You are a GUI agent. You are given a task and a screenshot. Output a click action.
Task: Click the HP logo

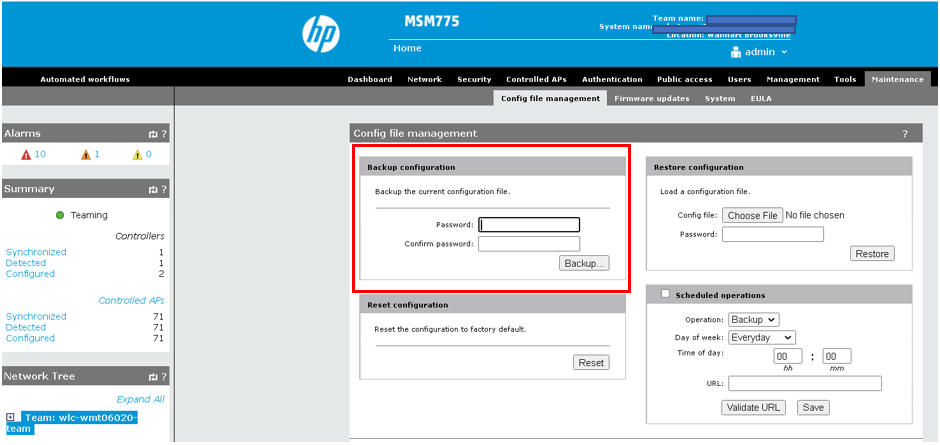[x=322, y=34]
